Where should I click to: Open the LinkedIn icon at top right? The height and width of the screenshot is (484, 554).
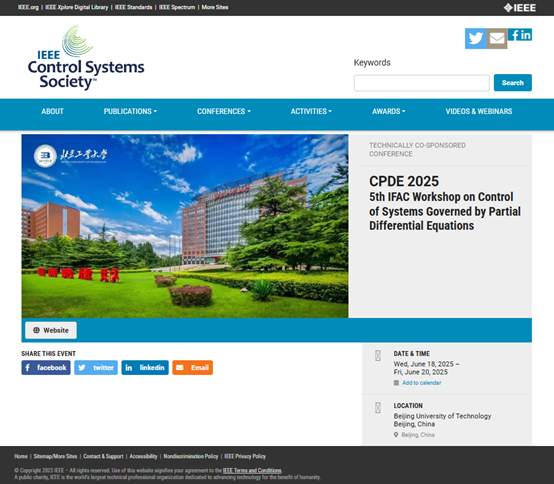(x=526, y=35)
